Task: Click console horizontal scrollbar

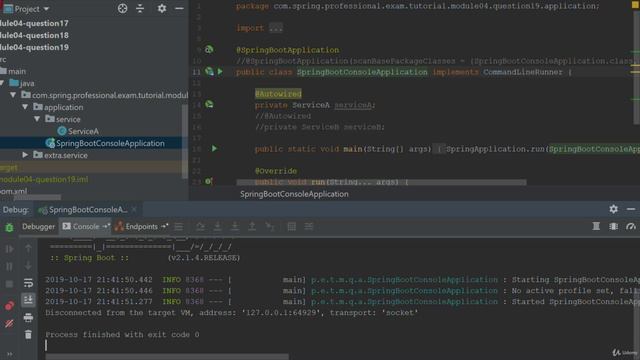Action: (x=167, y=357)
